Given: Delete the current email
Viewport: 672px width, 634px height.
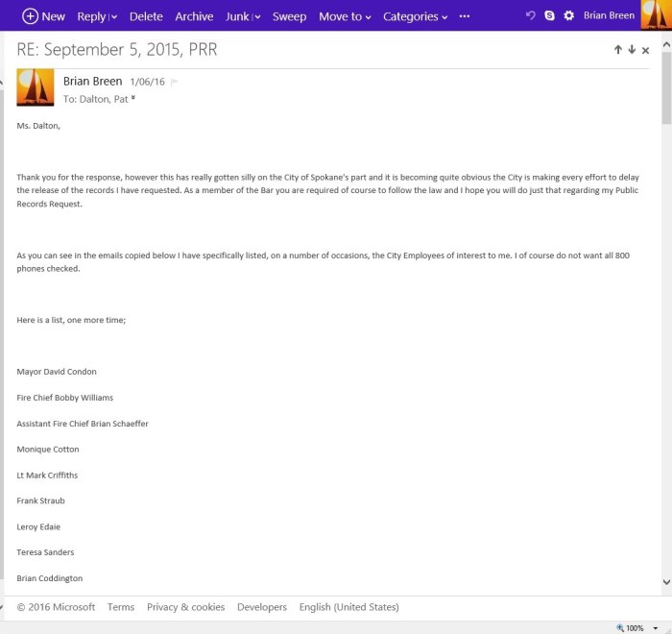Looking at the screenshot, I should [146, 16].
